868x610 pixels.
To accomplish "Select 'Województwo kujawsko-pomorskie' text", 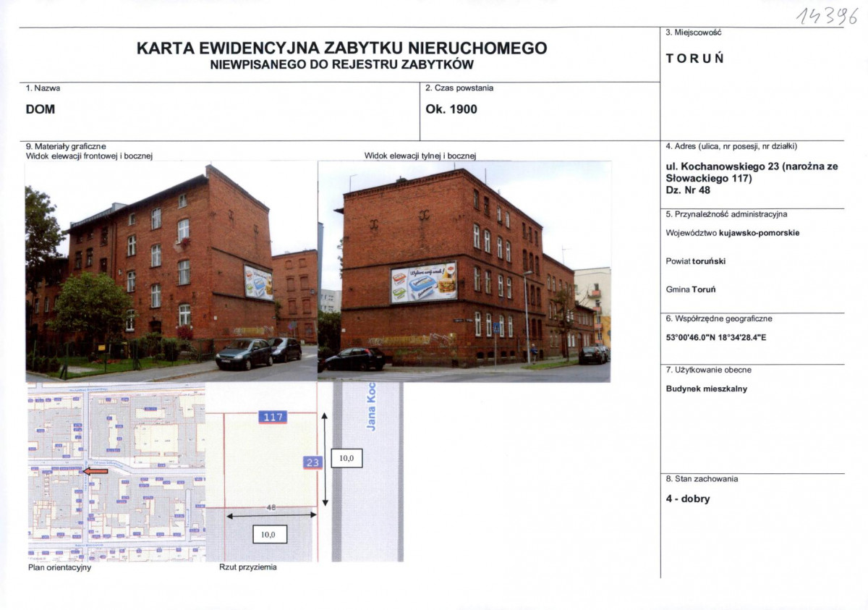I will coord(733,233).
